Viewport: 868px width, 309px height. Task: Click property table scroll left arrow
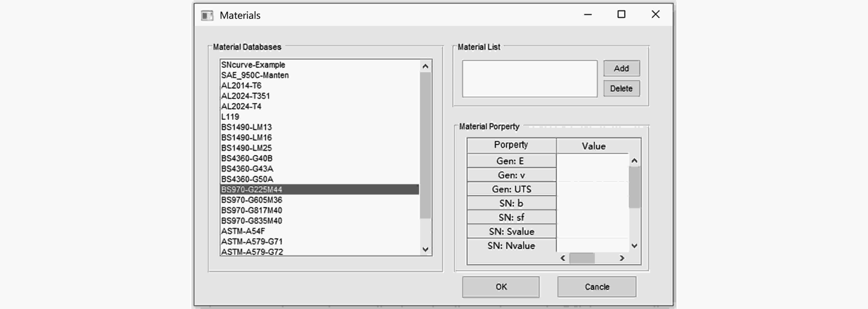563,258
